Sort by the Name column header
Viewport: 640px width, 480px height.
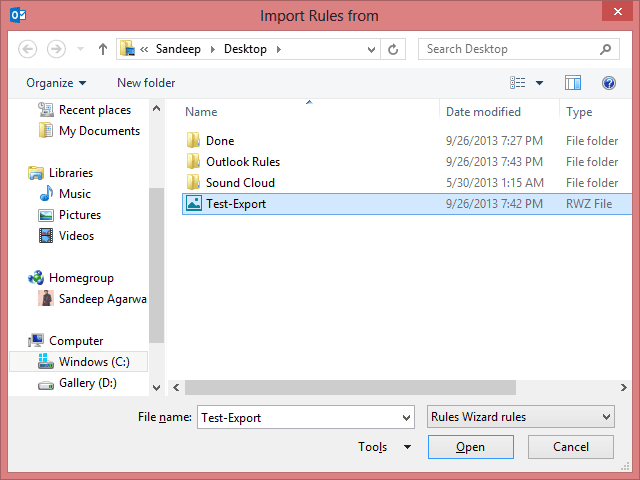(x=201, y=112)
